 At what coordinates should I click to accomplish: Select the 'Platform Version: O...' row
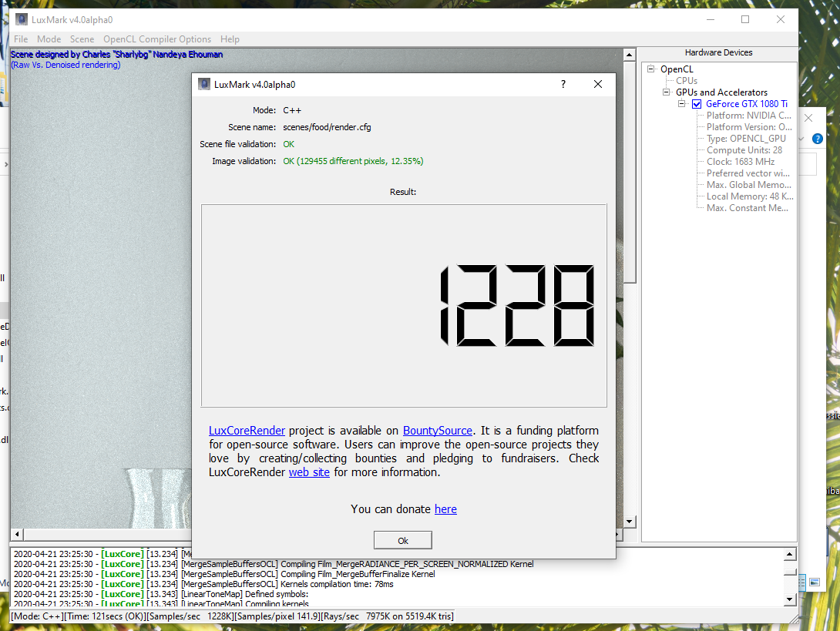(x=749, y=127)
